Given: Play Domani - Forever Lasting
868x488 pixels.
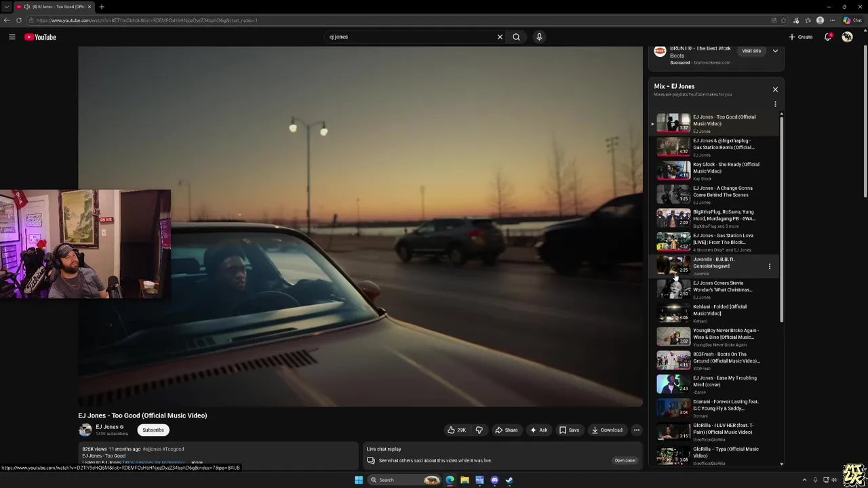Looking at the screenshot, I should click(715, 408).
